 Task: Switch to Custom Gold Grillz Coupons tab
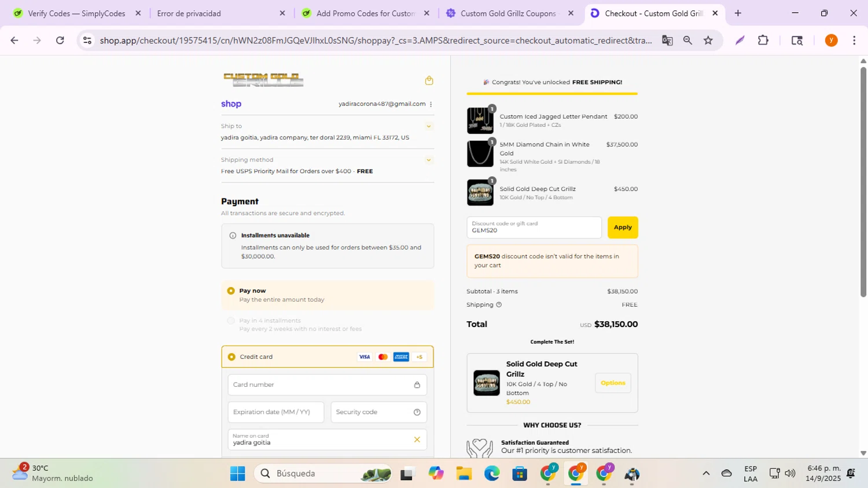[509, 13]
